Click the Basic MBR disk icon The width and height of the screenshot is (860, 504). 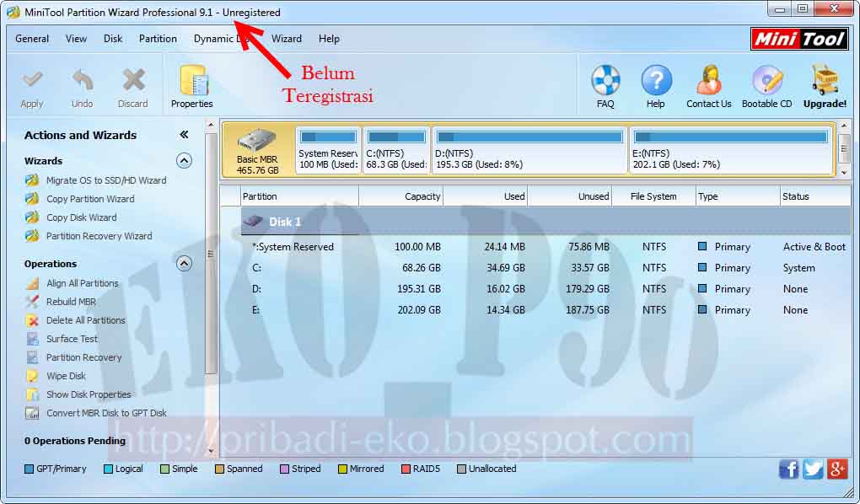[256, 141]
